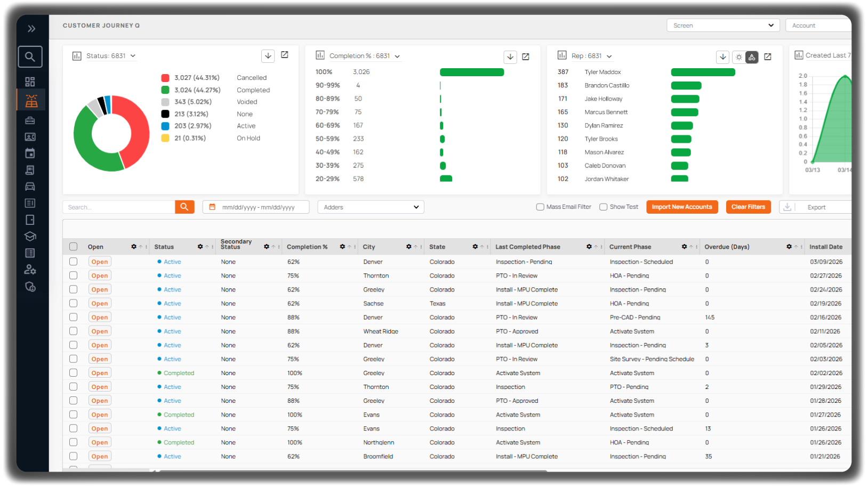Click the Overdue (Days) column header
The width and height of the screenshot is (868, 487).
click(727, 247)
